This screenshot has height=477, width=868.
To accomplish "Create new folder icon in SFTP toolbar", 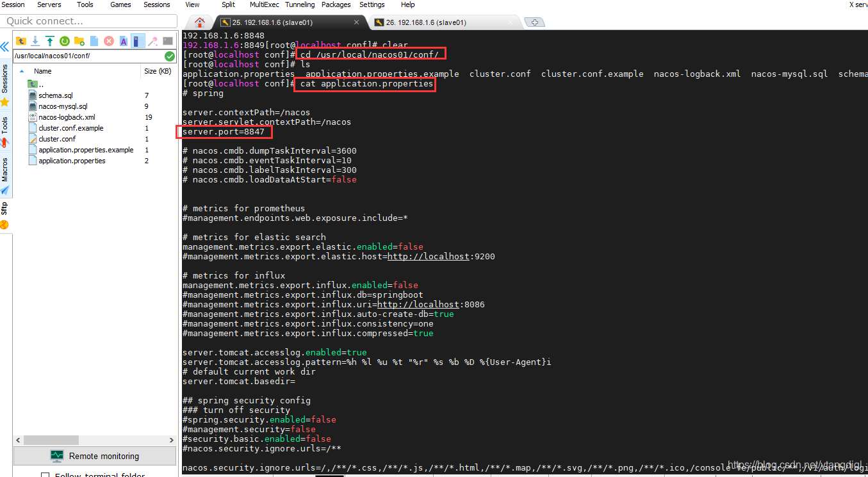I will tap(79, 41).
